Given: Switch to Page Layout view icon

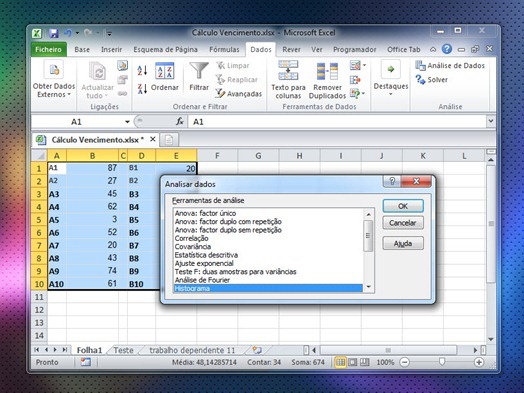Looking at the screenshot, I should pos(353,362).
